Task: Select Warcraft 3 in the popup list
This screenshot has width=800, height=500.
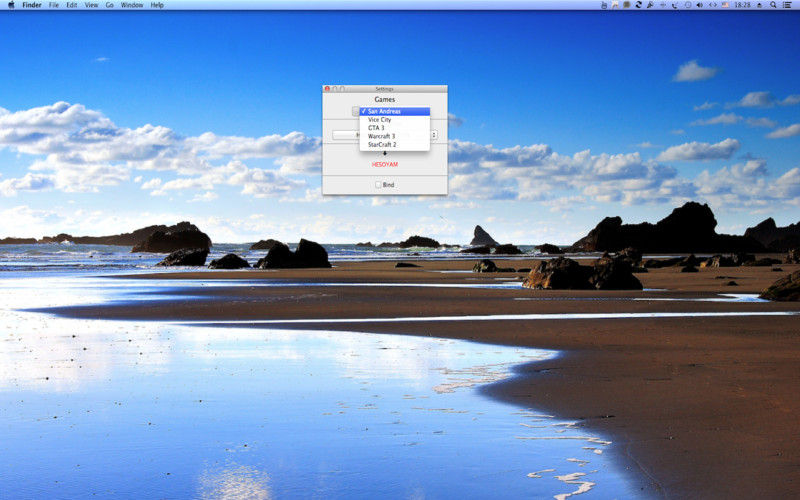Action: [x=394, y=136]
